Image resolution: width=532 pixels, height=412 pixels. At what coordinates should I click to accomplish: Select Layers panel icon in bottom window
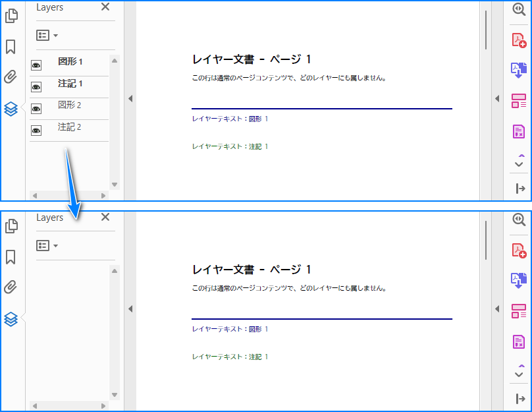coord(11,319)
